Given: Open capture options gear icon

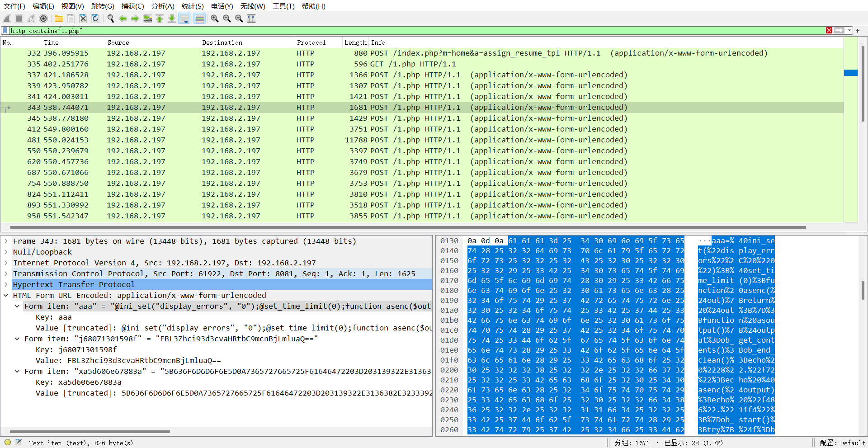Looking at the screenshot, I should pyautogui.click(x=43, y=19).
